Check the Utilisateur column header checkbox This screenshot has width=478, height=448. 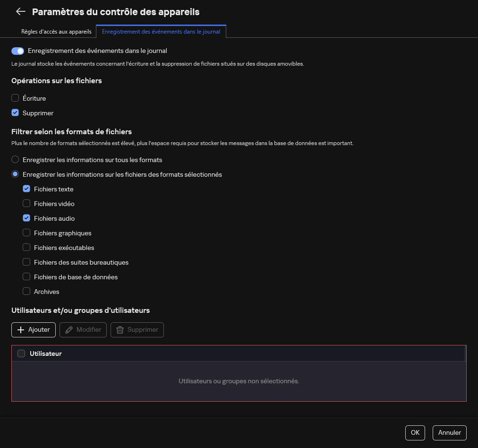tap(21, 353)
